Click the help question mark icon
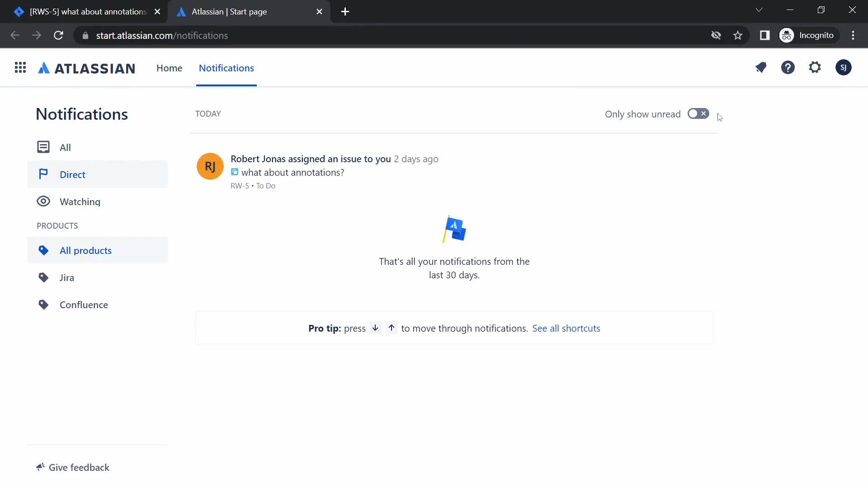 (788, 67)
